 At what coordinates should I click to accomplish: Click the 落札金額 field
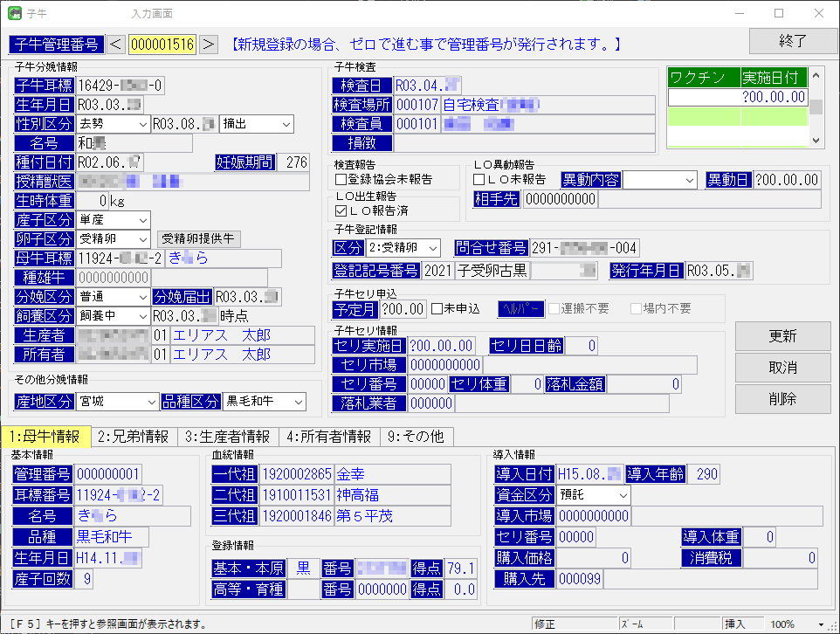(644, 384)
